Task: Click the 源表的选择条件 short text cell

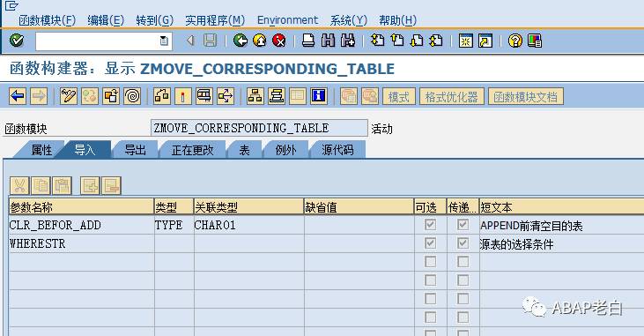Action: click(x=561, y=243)
